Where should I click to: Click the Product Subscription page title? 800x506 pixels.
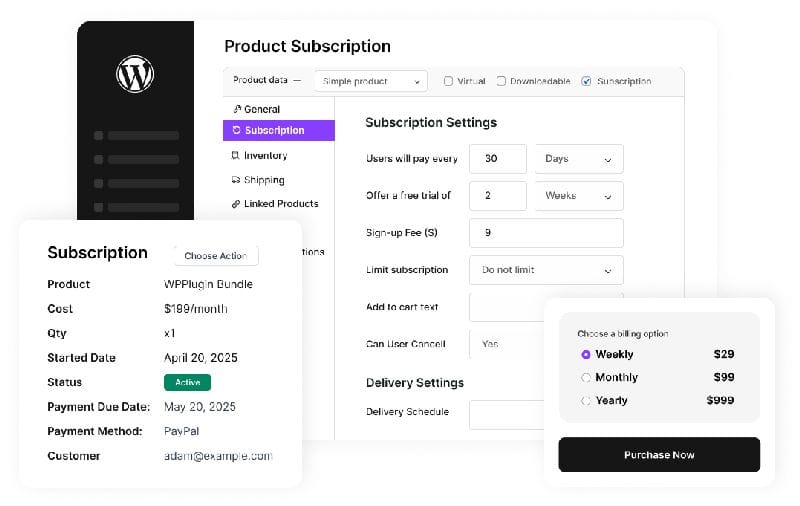pyautogui.click(x=308, y=46)
